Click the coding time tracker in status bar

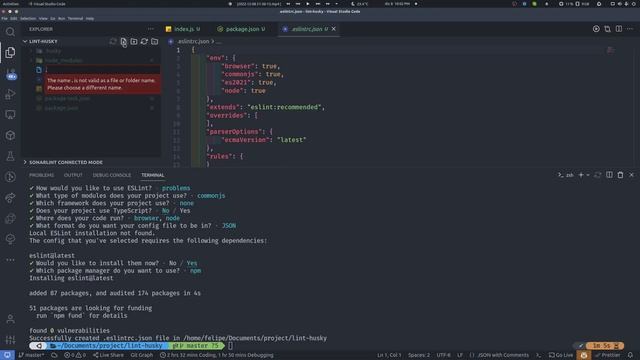(x=216, y=355)
